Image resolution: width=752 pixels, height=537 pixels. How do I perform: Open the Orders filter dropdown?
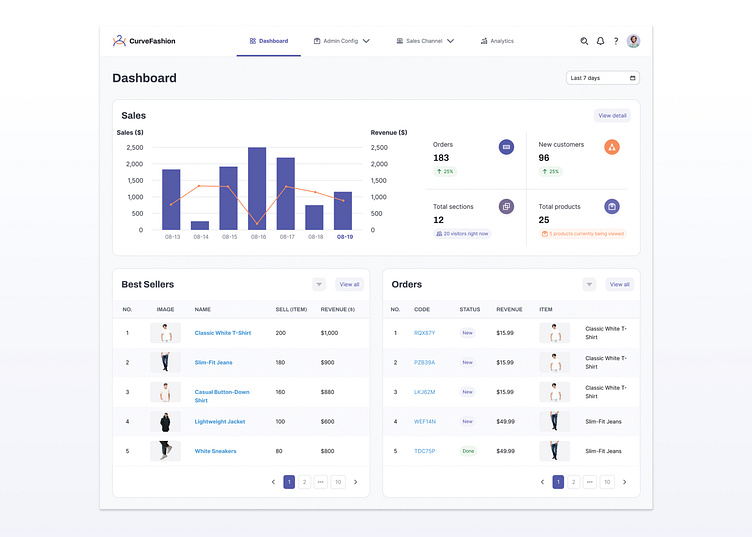[589, 284]
